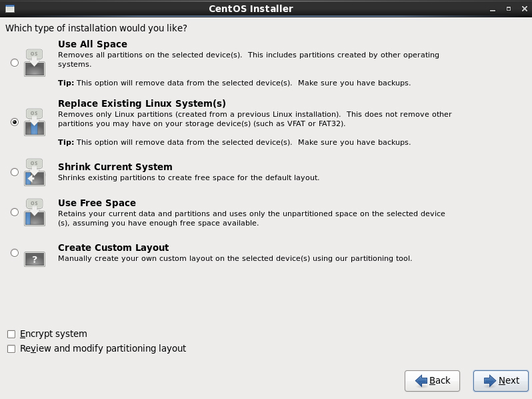The width and height of the screenshot is (532, 399).
Task: Select the Create Custom Layout radio button
Action: point(15,253)
